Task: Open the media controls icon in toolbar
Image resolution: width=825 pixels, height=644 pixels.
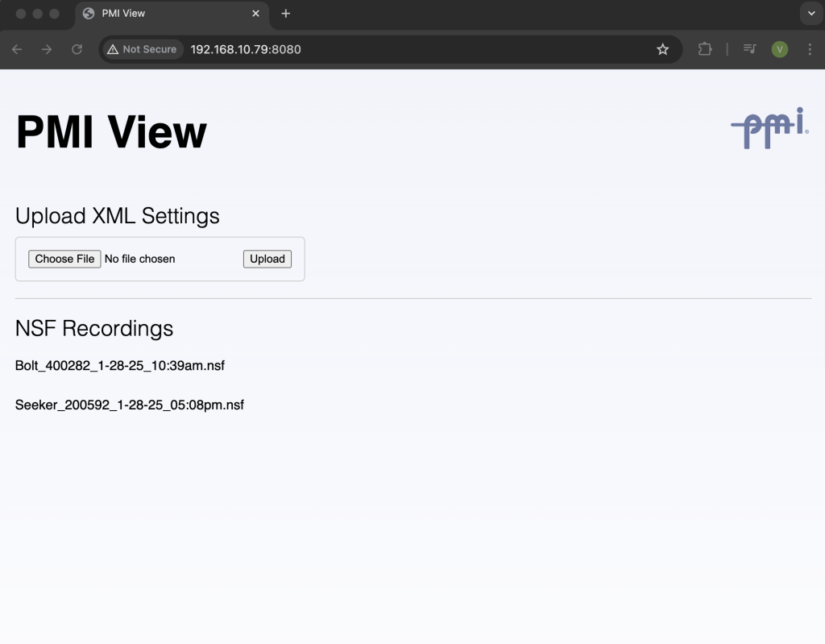Action: 749,49
